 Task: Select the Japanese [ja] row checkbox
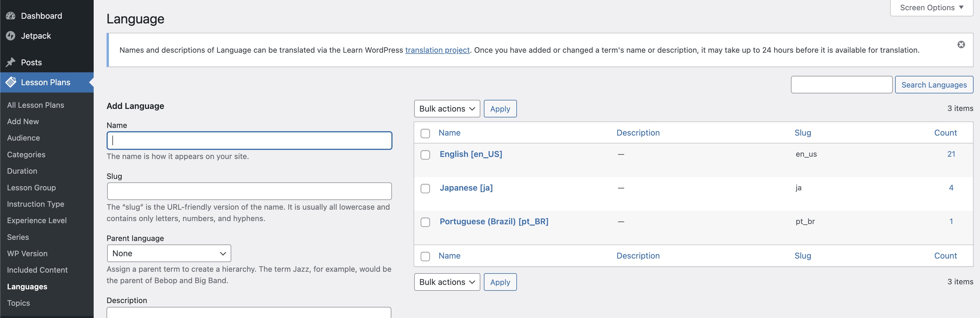425,189
